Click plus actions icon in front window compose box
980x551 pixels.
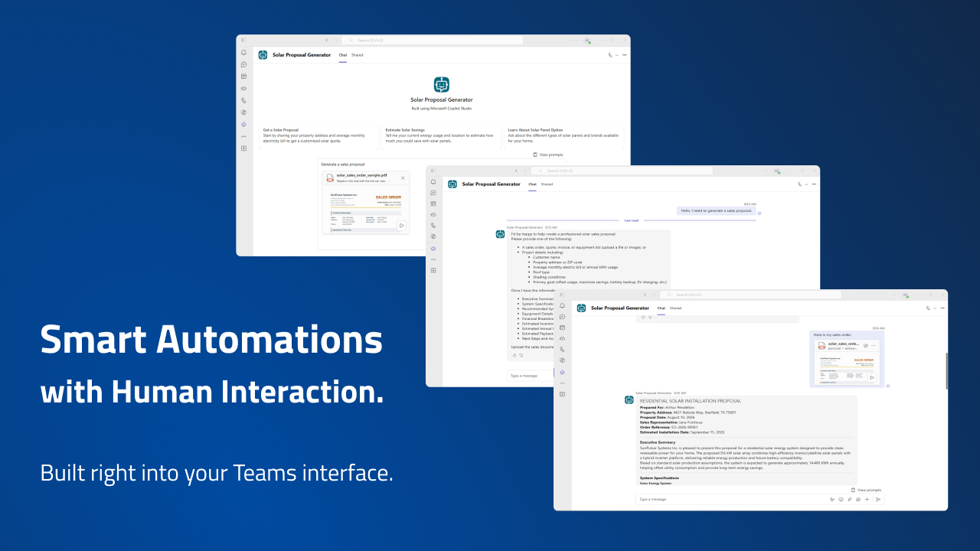click(x=867, y=499)
